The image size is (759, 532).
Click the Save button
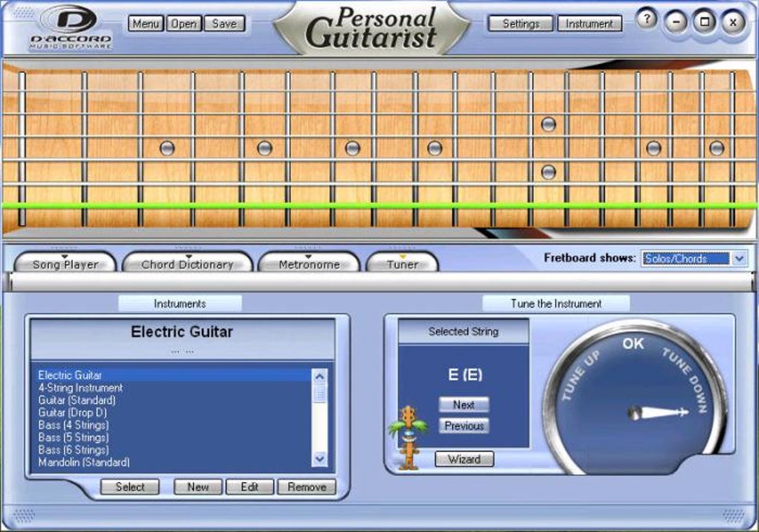click(x=224, y=23)
